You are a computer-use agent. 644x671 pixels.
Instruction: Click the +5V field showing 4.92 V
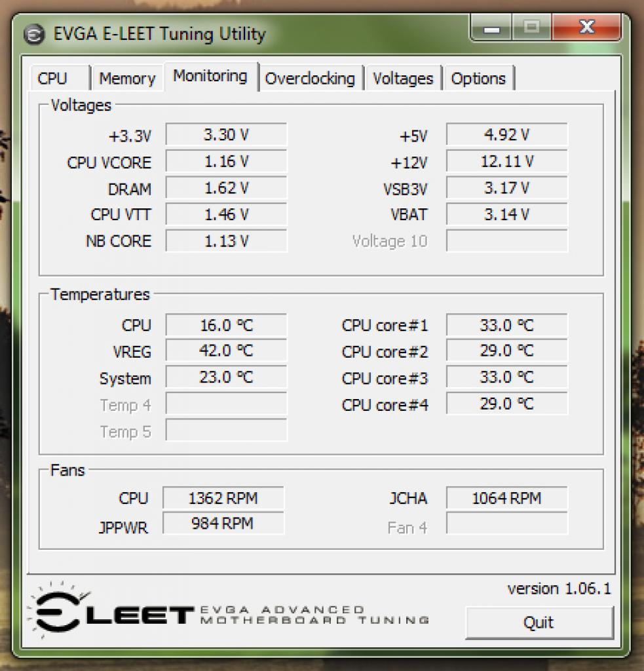coord(507,135)
